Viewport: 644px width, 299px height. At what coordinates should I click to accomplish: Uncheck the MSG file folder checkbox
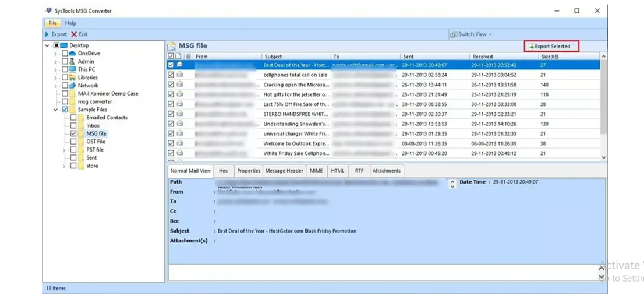coord(73,133)
